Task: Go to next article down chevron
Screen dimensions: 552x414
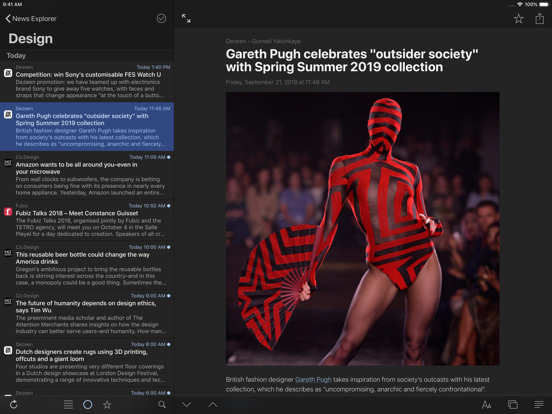Action: coord(187,404)
